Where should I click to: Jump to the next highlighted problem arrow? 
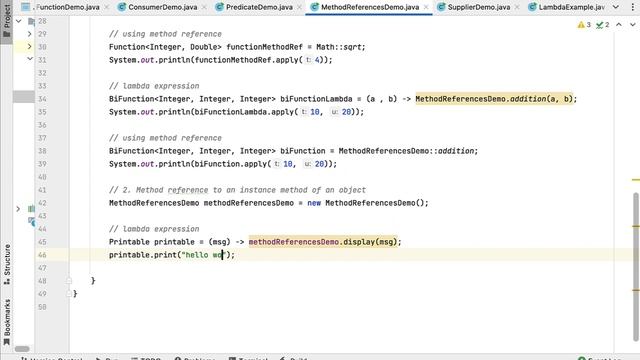point(633,25)
